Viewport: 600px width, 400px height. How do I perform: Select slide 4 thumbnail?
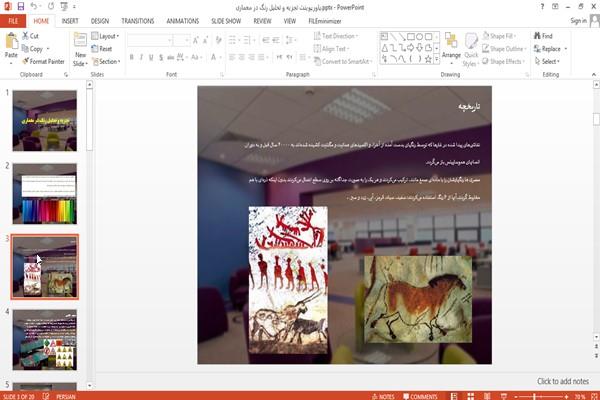click(45, 340)
